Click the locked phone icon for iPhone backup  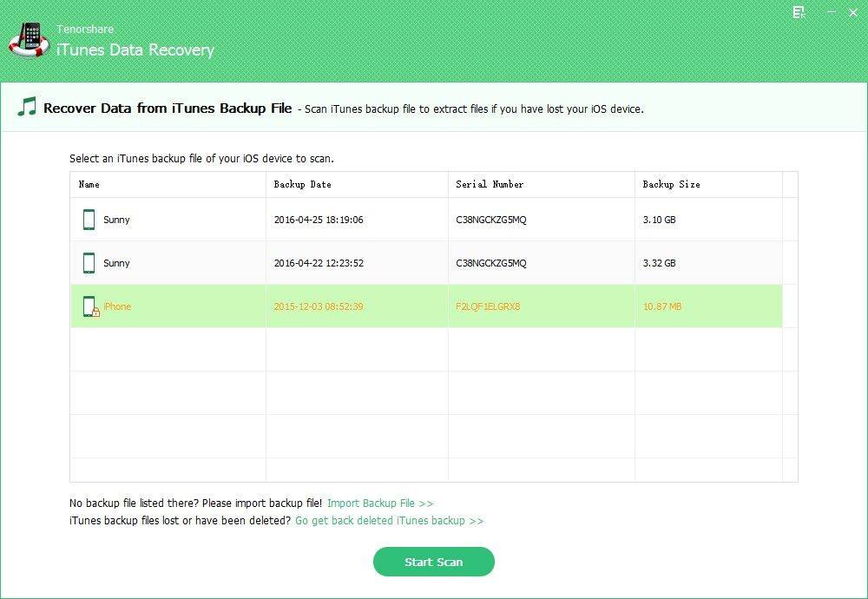point(91,306)
